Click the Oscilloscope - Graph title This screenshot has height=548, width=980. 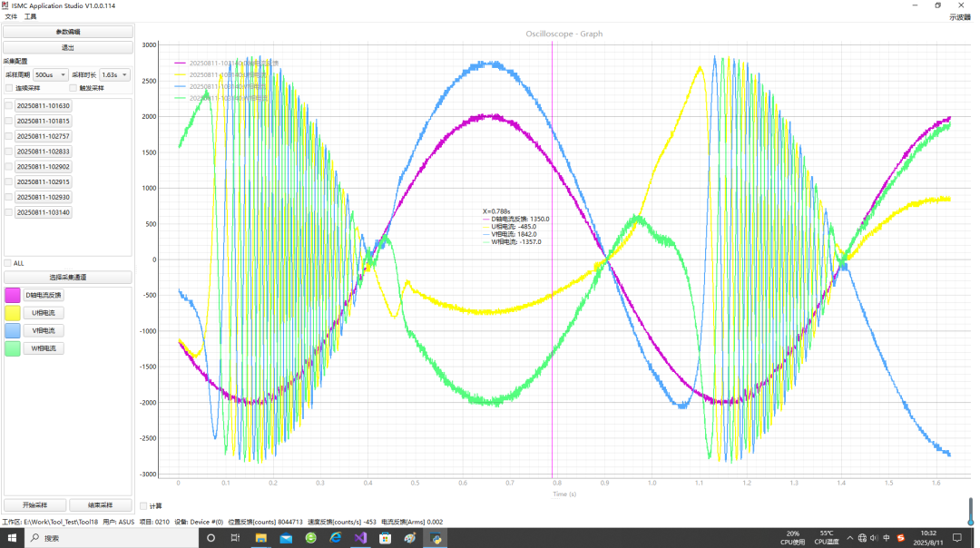(563, 34)
